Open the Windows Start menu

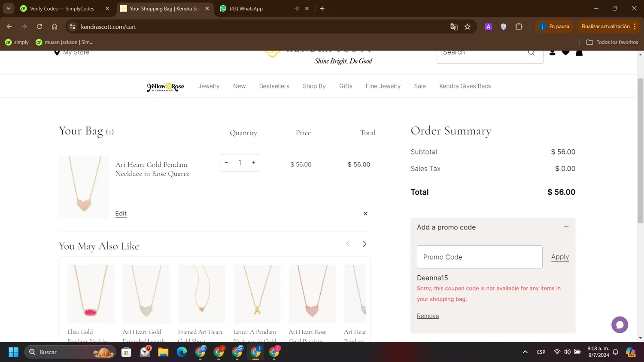13,352
